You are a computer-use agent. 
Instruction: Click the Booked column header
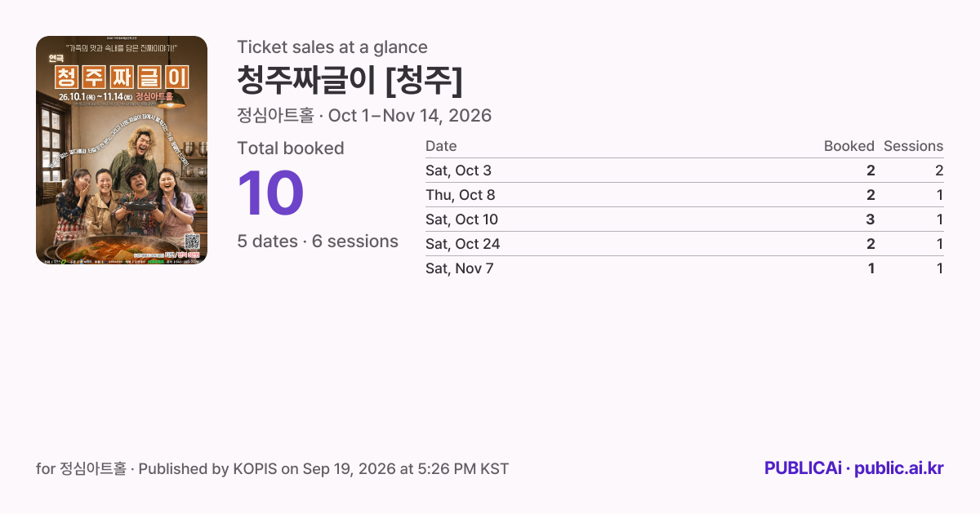point(849,146)
